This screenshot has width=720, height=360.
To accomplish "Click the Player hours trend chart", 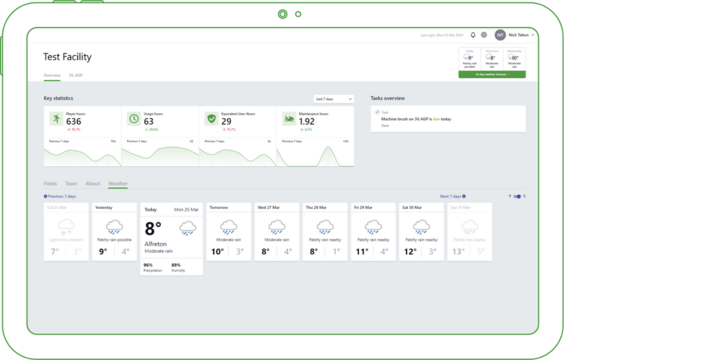I will pos(82,156).
